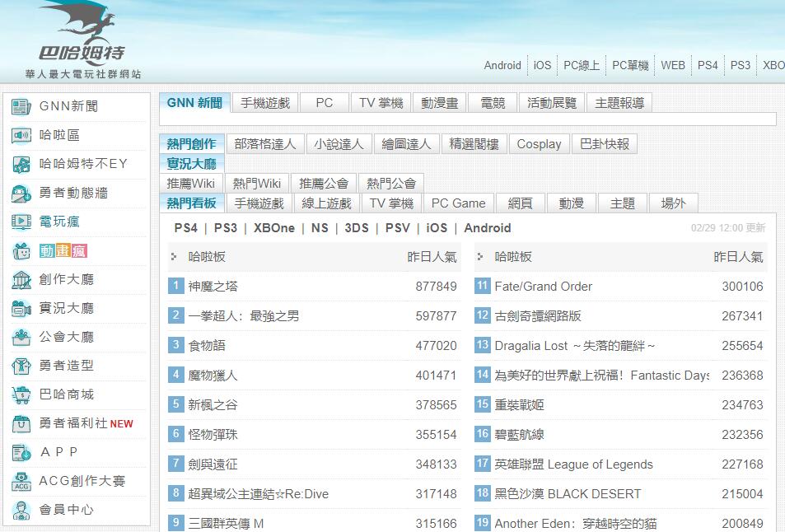Click the 電玩瘋 video player icon
785x532 pixels.
click(x=21, y=222)
